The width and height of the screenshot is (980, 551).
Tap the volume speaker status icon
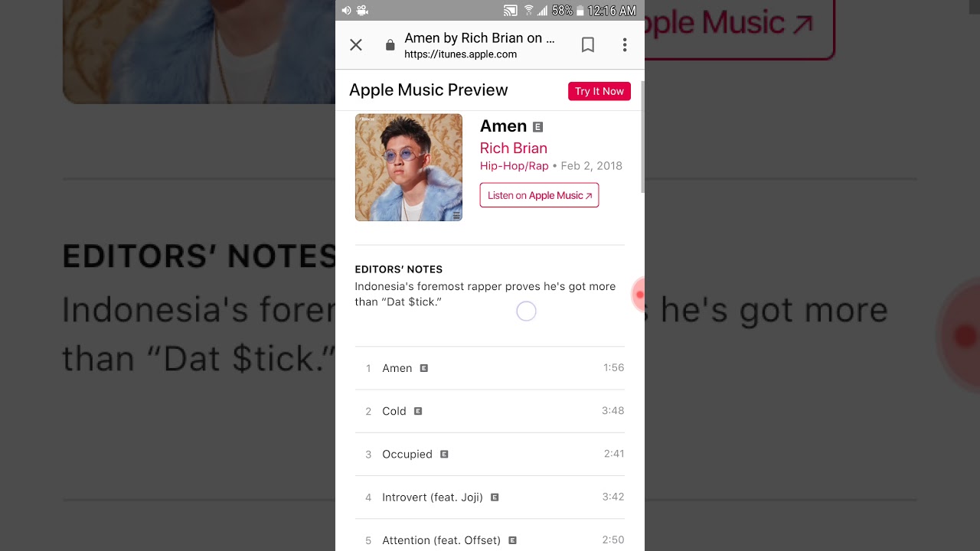(x=346, y=11)
